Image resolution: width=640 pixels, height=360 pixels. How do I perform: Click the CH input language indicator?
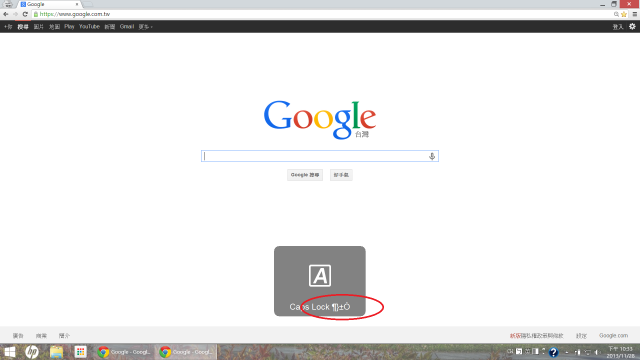click(x=510, y=351)
